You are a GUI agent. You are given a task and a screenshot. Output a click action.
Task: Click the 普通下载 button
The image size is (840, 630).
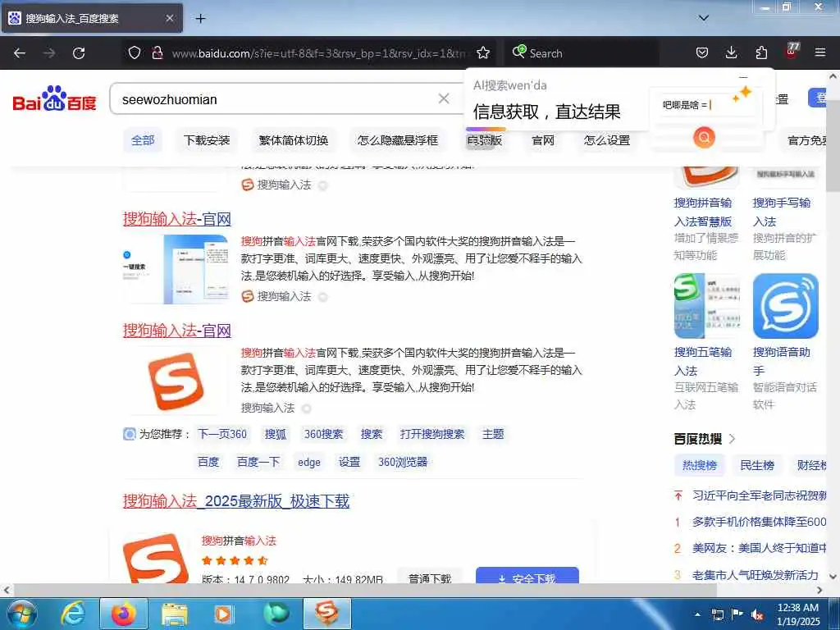click(430, 577)
